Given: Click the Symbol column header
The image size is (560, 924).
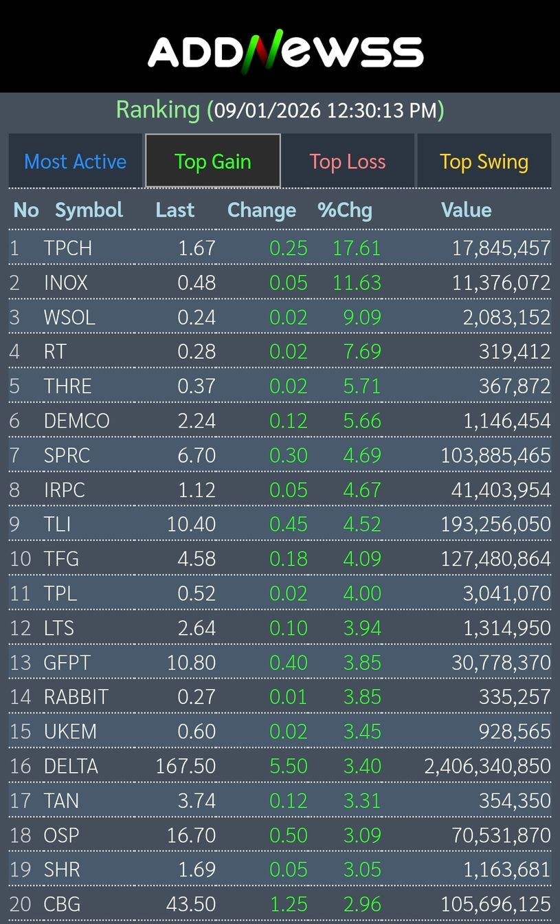Looking at the screenshot, I should point(89,210).
